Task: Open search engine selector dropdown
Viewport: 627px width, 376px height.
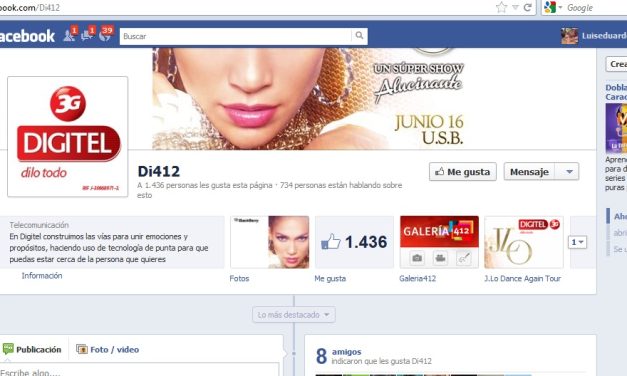Action: (560, 7)
